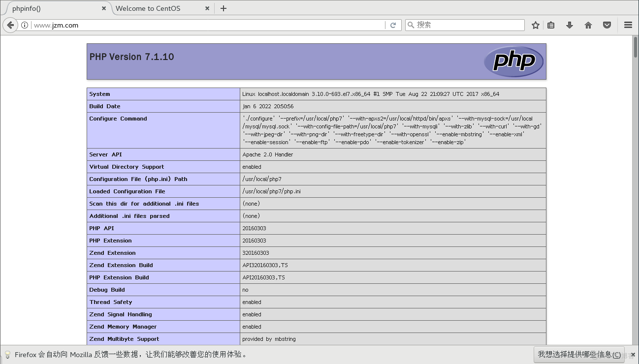Select the PHP Version 7.1.10 heading
This screenshot has height=364, width=639.
[131, 57]
